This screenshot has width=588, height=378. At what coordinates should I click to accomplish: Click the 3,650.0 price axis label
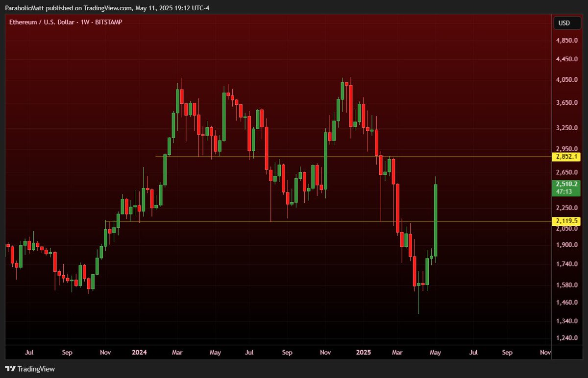coord(566,103)
